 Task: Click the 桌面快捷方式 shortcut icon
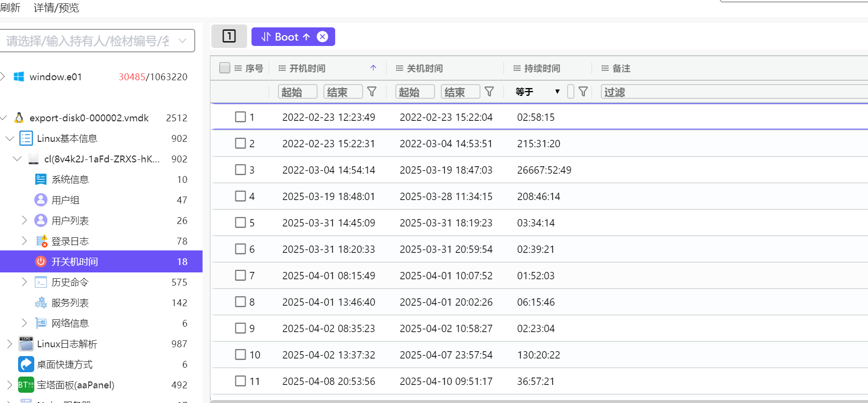(x=26, y=364)
